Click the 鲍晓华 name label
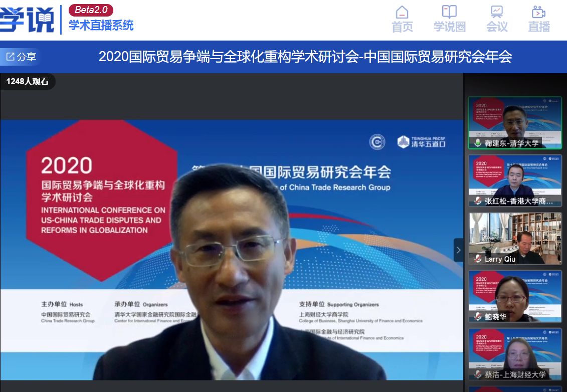The height and width of the screenshot is (392, 567). tap(495, 317)
